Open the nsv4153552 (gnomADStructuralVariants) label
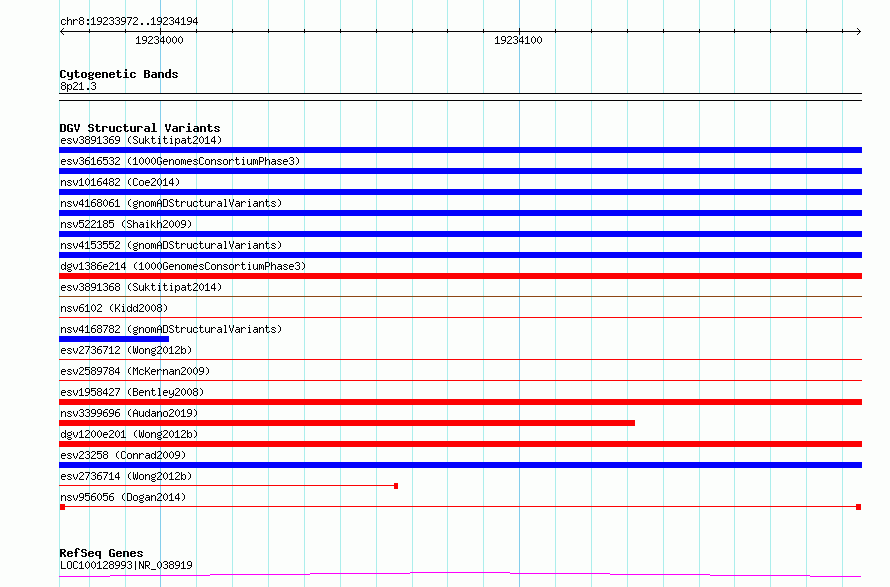Screen dimensions: 890x587 [171, 245]
